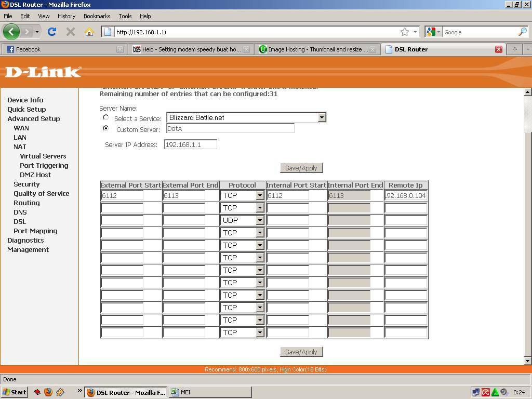Switch to the Facebook tab
Viewport: 532px width, 399px height.
63,49
